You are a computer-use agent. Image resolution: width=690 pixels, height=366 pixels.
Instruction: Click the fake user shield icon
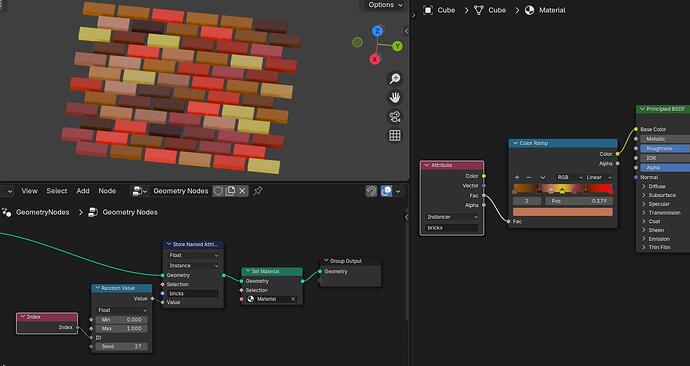(x=218, y=191)
